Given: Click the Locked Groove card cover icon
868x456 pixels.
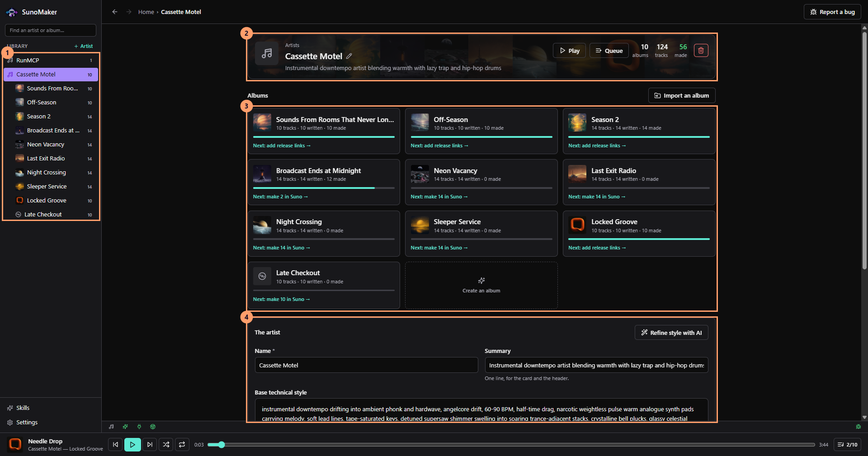Looking at the screenshot, I should (x=577, y=225).
